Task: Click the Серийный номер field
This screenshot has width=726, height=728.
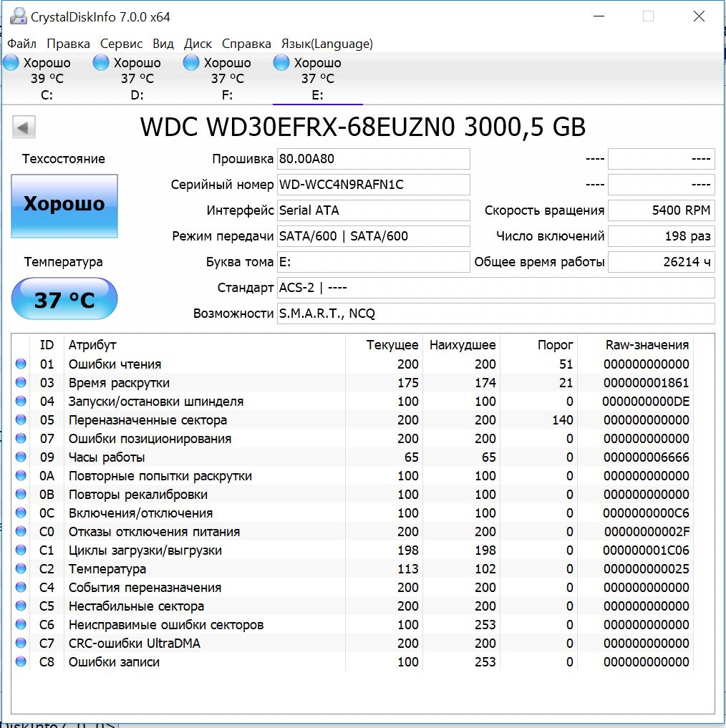Action: pos(373,185)
